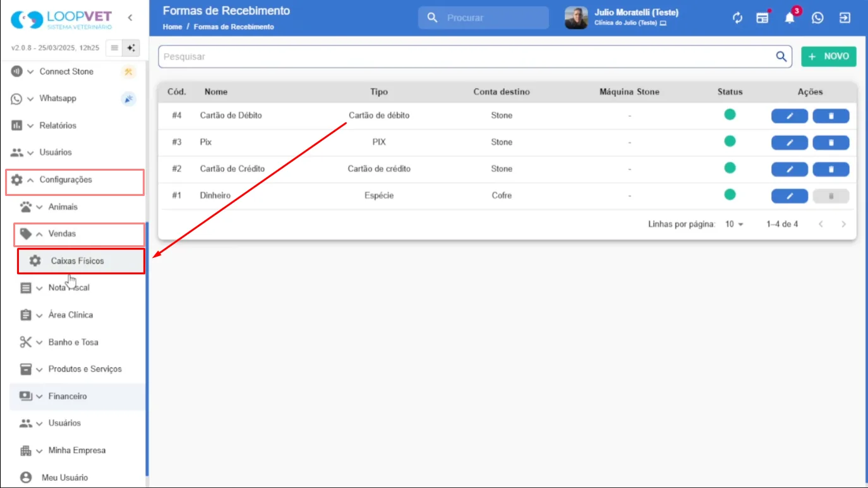Click the Espécie type cell
868x488 pixels.
(x=379, y=196)
